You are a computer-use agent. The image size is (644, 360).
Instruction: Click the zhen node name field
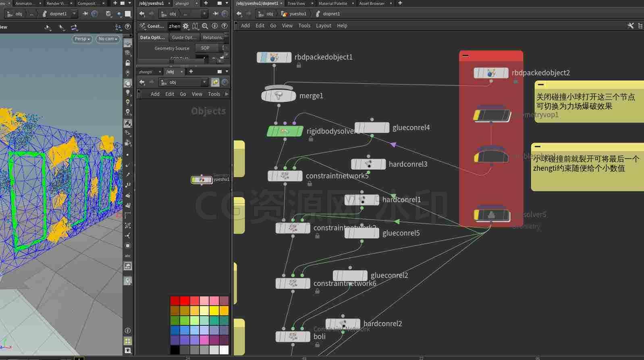175,26
